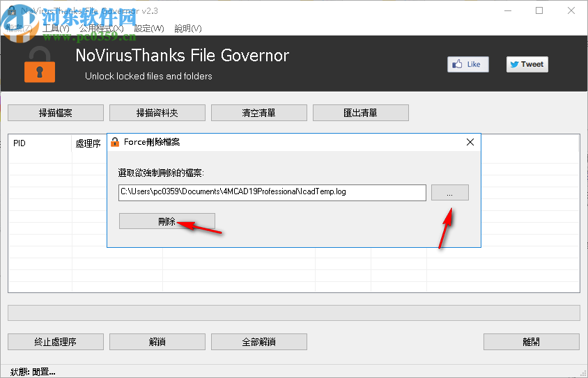The height and width of the screenshot is (378, 588).
Task: Click the 終止處理序 button
Action: coord(56,342)
